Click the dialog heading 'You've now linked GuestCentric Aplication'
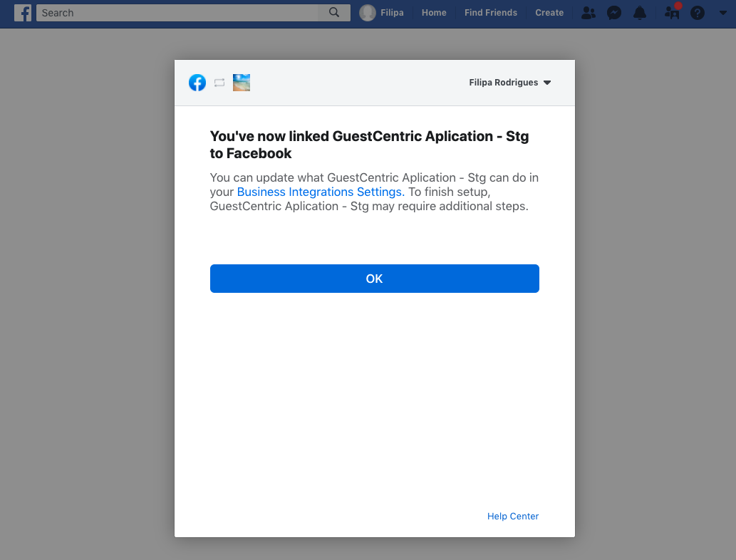This screenshot has width=736, height=560. (369, 145)
